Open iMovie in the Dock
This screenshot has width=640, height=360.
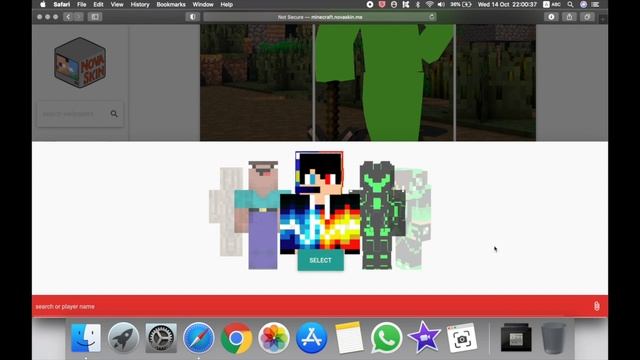[424, 338]
